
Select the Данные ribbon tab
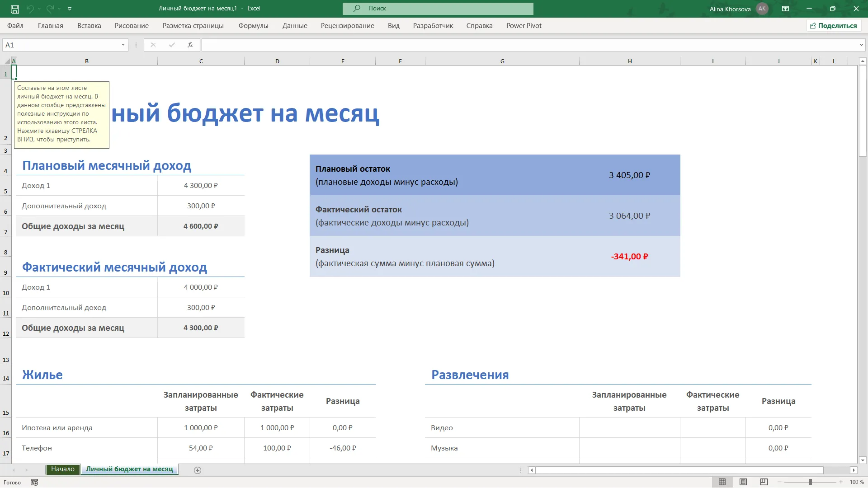[x=295, y=26]
